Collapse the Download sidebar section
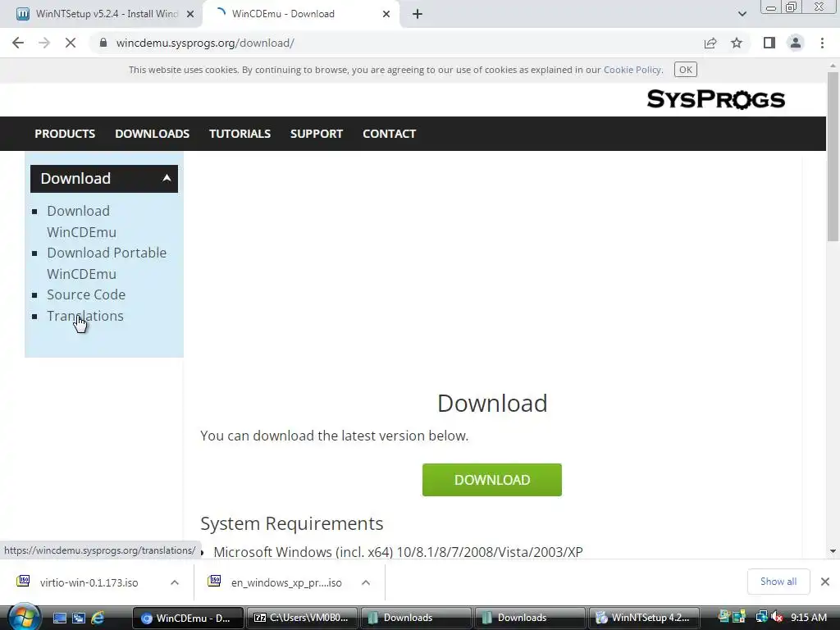 104,178
